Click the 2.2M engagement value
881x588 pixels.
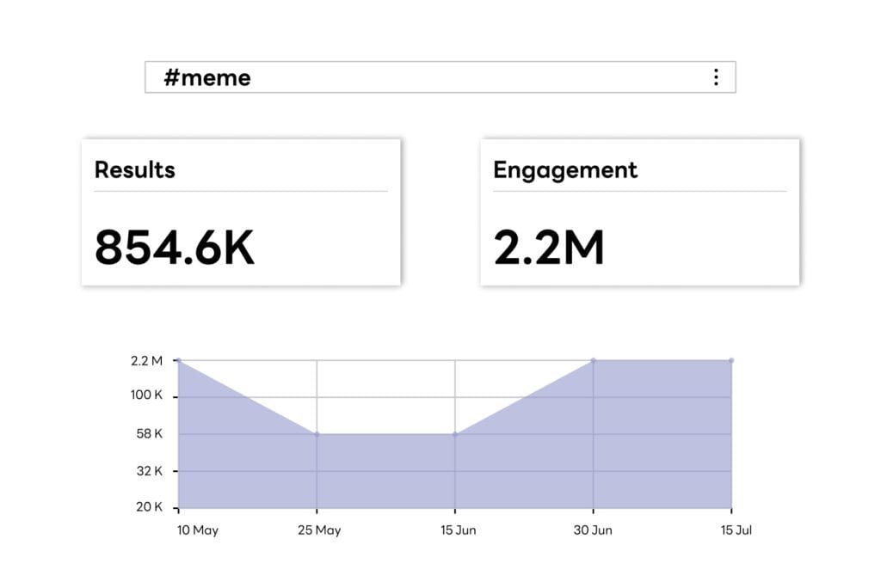tap(548, 247)
